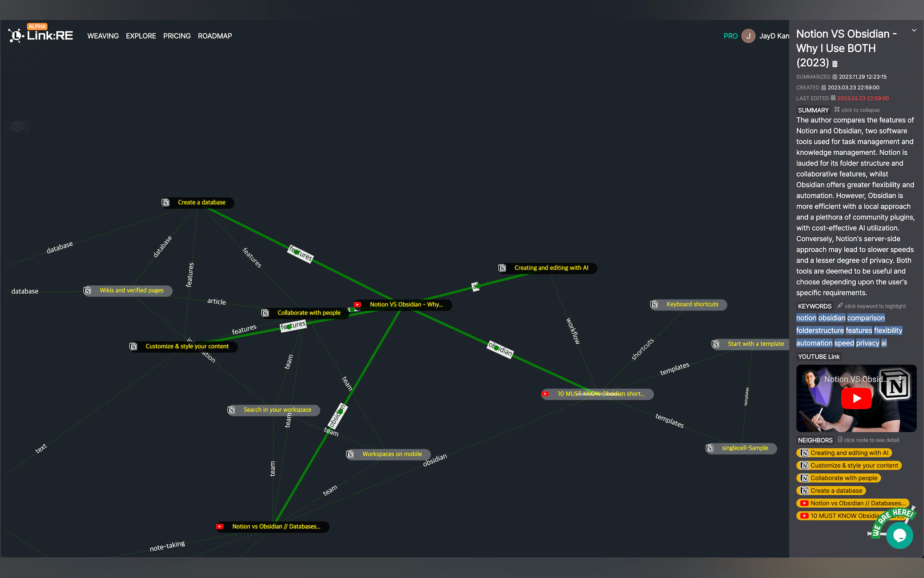Collapse the SUMMARY section

[856, 110]
